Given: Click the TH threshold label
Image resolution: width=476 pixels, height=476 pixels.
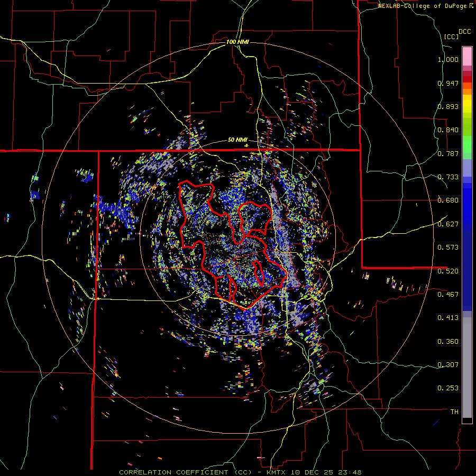Looking at the screenshot, I should click(454, 412).
